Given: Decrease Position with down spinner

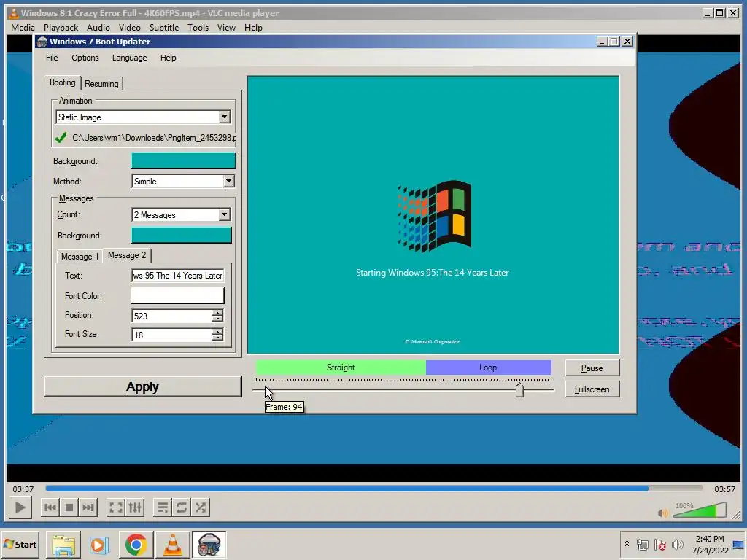Looking at the screenshot, I should 217,319.
